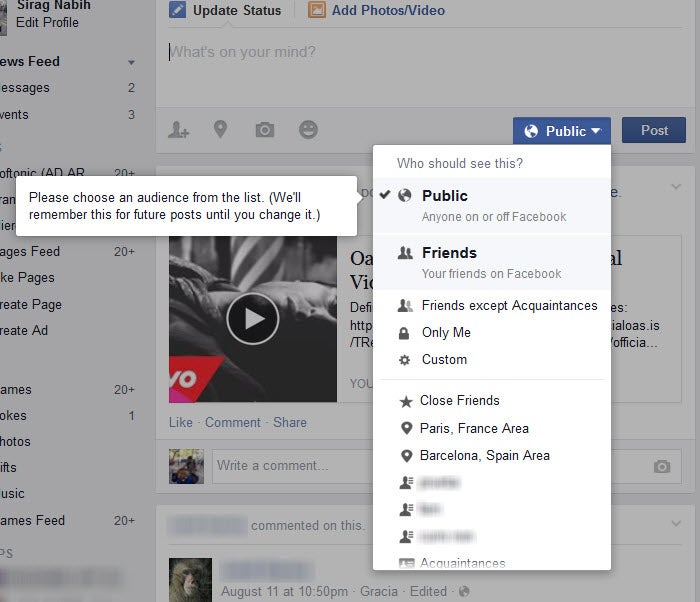Click the star icon beside Close Friends
The height and width of the screenshot is (602, 700).
[x=406, y=401]
